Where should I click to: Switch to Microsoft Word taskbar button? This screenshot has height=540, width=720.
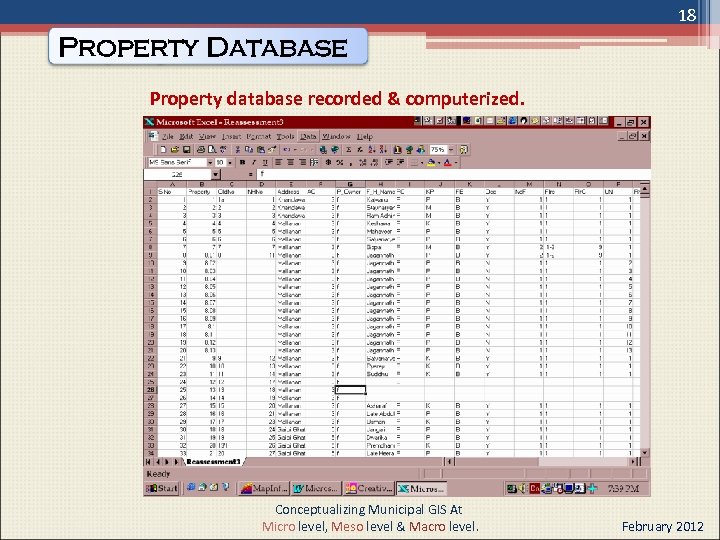pos(316,489)
